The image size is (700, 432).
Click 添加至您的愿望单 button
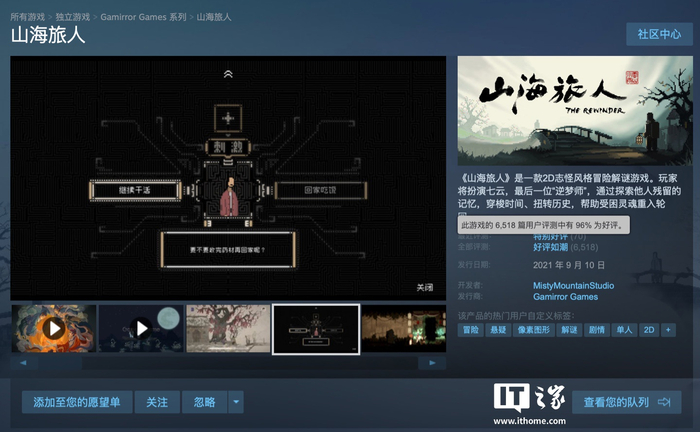point(77,402)
